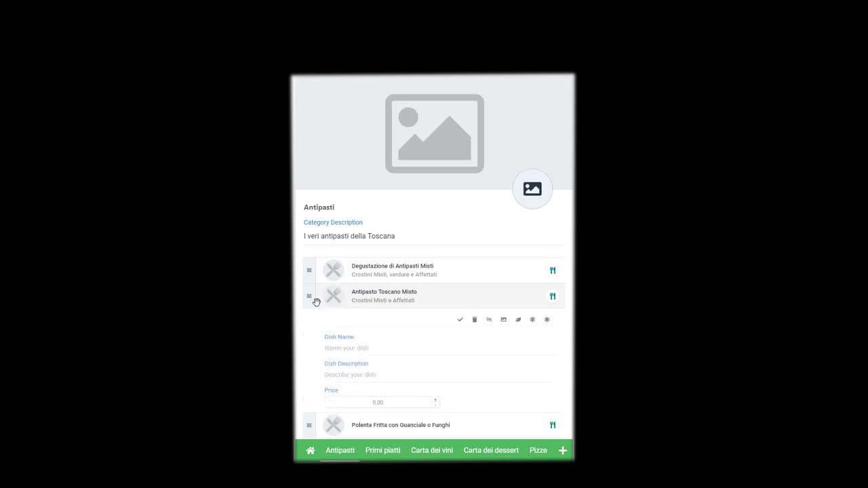868x488 pixels.
Task: Click "Crostini Misti, verdure e Affettati" description
Action: pos(394,275)
